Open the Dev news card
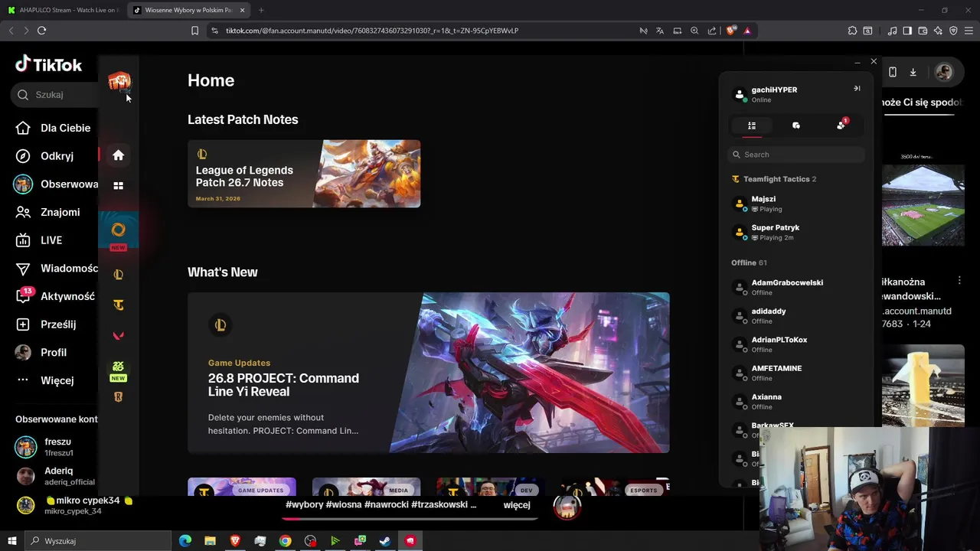 click(491, 487)
